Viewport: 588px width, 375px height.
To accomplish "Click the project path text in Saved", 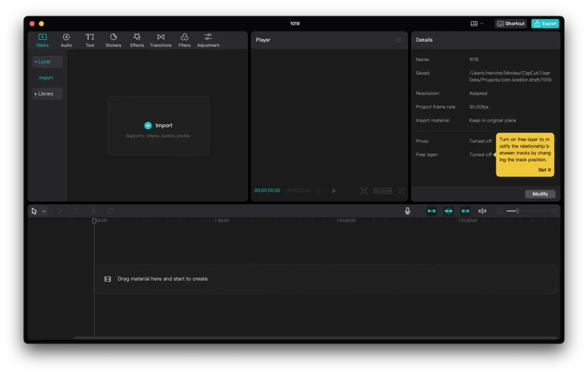I will coord(510,76).
